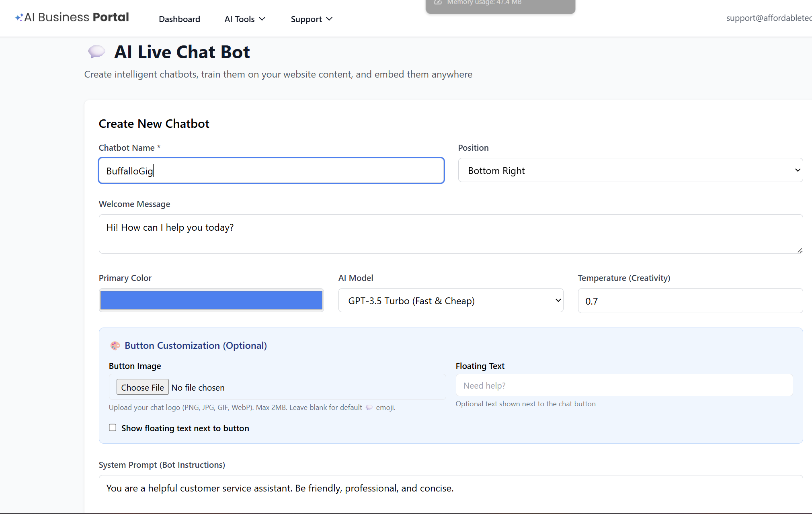Click the default emoji bubble in hint text
Viewport: 812px width, 514px height.
(369, 408)
